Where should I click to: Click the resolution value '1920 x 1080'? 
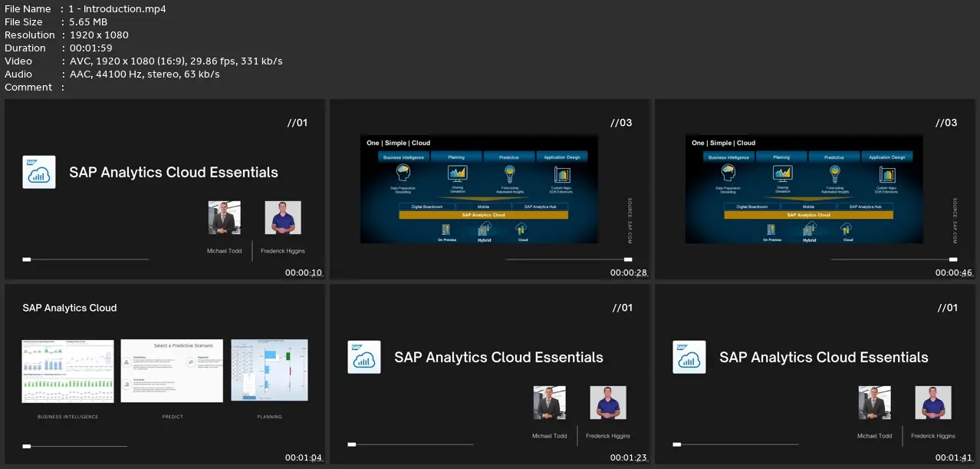coord(99,35)
